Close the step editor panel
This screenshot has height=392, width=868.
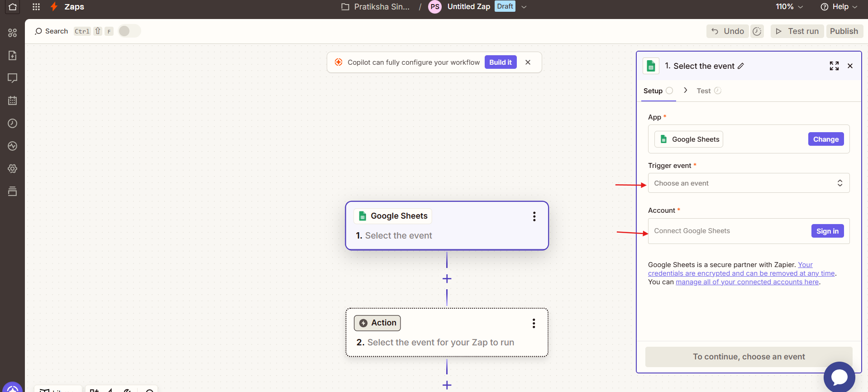(x=850, y=66)
